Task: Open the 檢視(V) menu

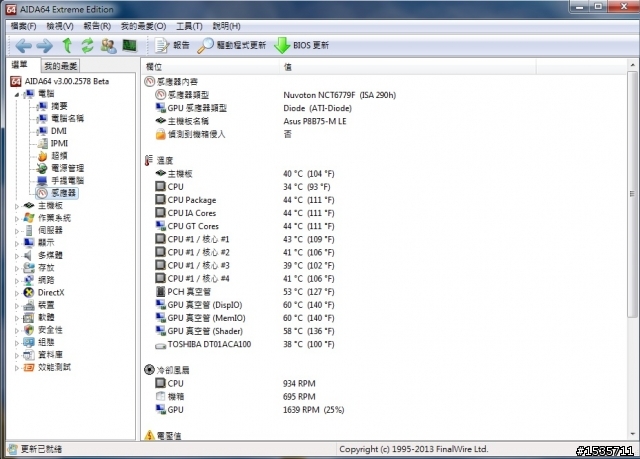Action: point(60,26)
